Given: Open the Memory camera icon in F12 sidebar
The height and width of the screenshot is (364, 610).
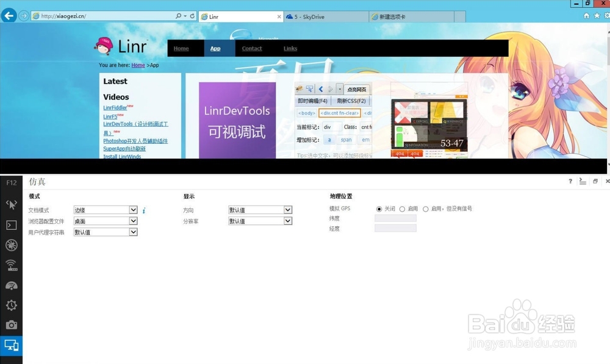Looking at the screenshot, I should click(x=11, y=325).
